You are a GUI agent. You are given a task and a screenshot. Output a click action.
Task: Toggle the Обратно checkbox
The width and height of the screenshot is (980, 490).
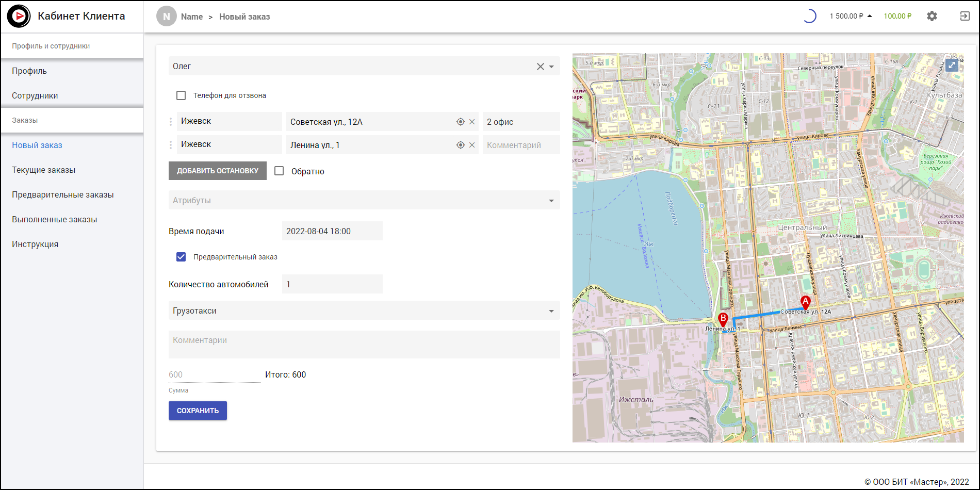point(279,171)
